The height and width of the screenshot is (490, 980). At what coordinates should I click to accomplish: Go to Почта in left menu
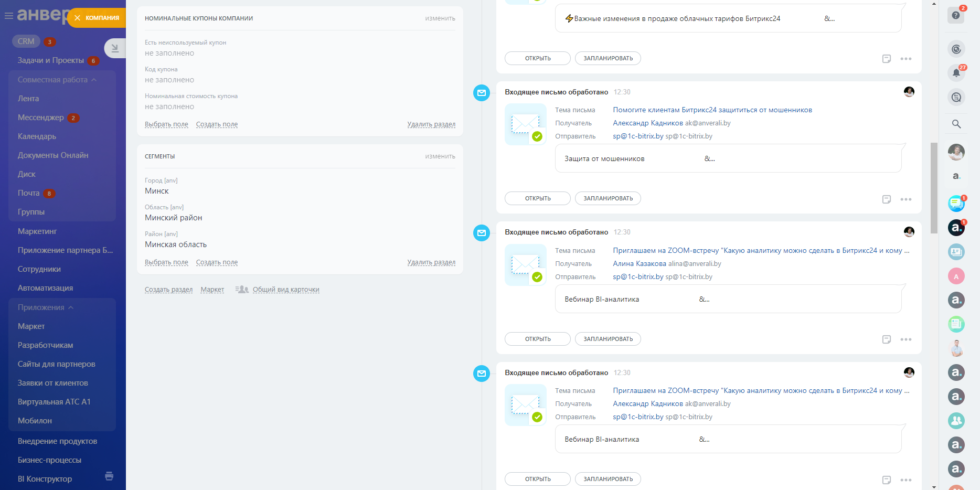coord(29,193)
